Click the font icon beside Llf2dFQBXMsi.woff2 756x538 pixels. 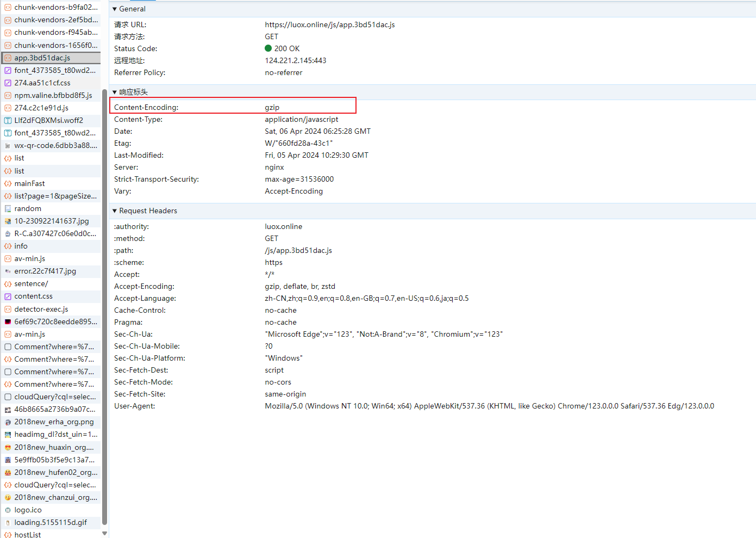point(8,120)
